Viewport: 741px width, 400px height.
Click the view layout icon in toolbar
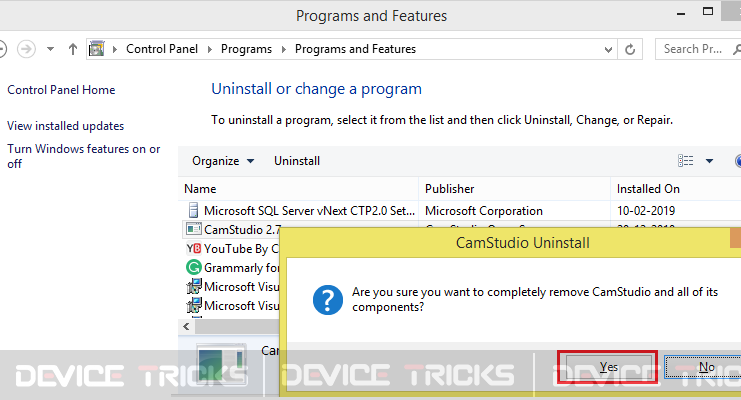(x=686, y=161)
